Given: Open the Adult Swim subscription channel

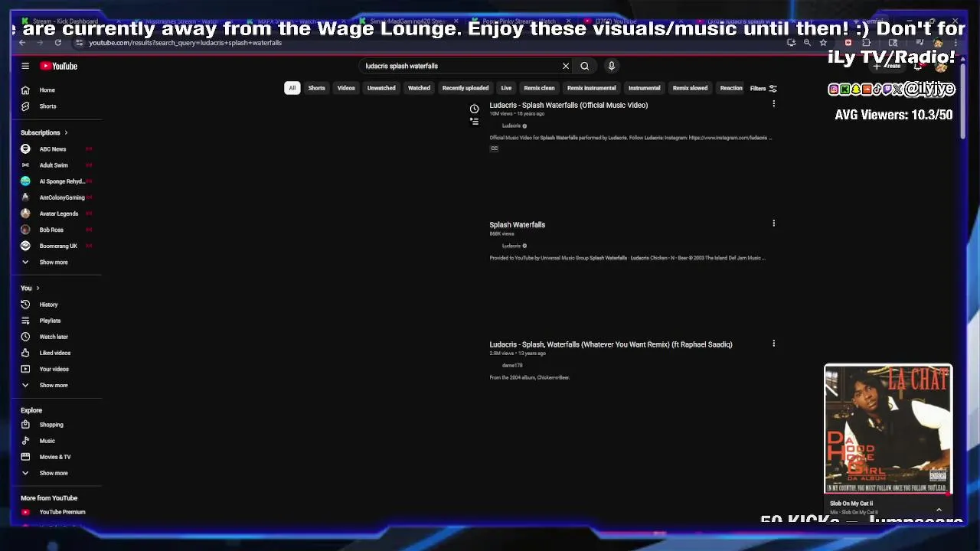Looking at the screenshot, I should [54, 165].
